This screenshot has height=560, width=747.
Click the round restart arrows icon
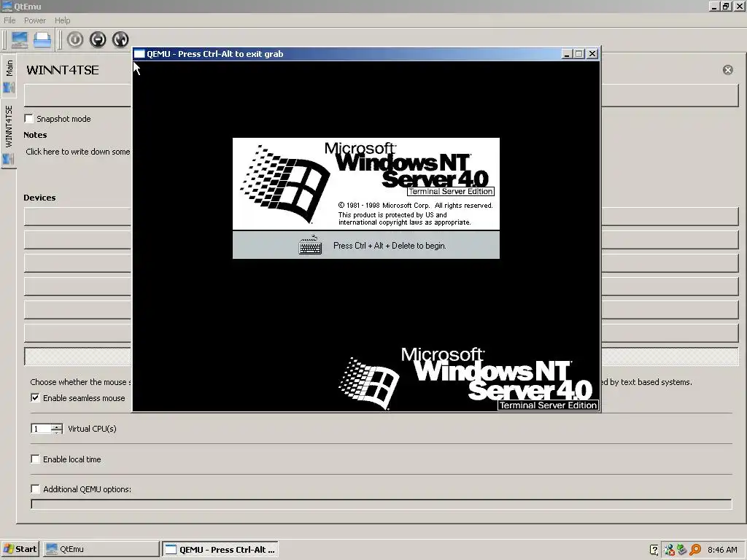120,39
